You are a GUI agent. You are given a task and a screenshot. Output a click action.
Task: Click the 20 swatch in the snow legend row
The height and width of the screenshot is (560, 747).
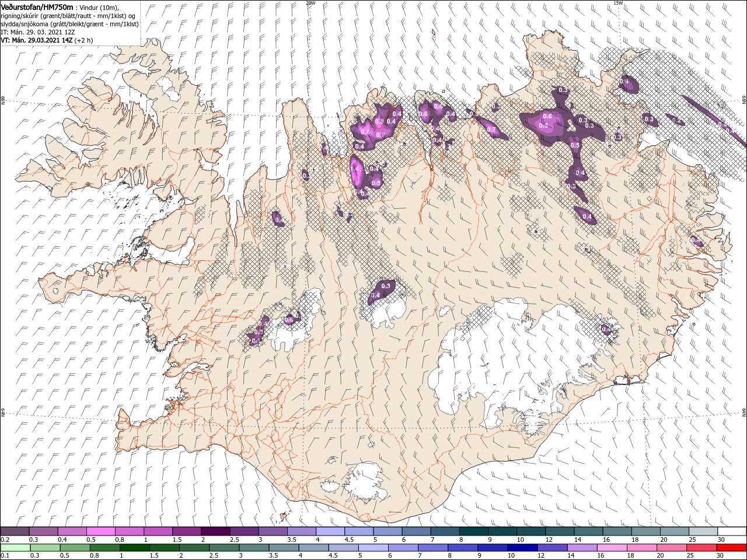click(673, 531)
